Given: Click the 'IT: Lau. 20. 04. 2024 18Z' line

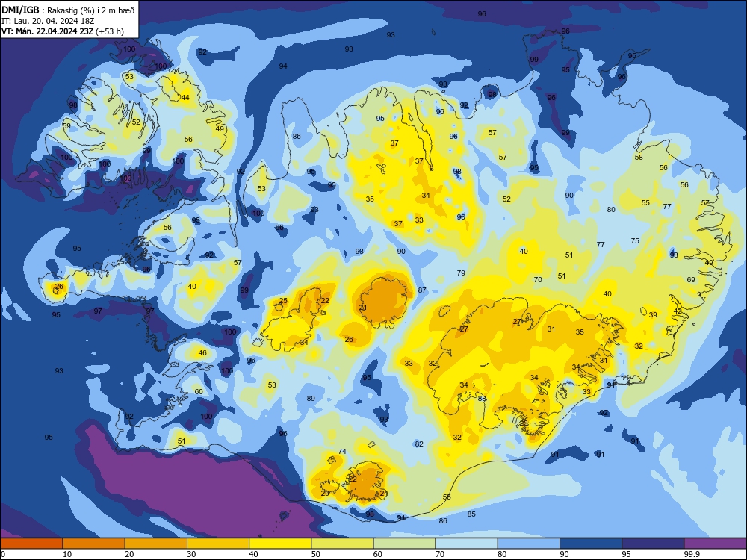Looking at the screenshot, I should [48, 21].
